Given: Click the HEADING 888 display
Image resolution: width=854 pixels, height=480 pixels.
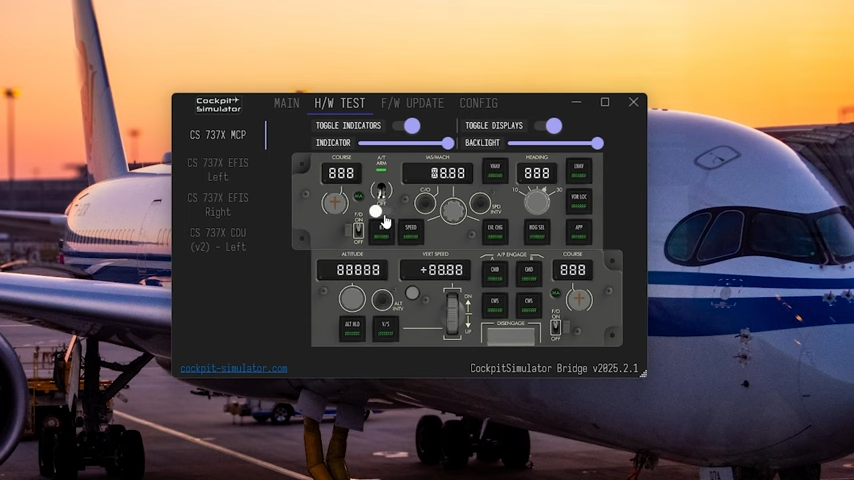Looking at the screenshot, I should click(x=536, y=173).
